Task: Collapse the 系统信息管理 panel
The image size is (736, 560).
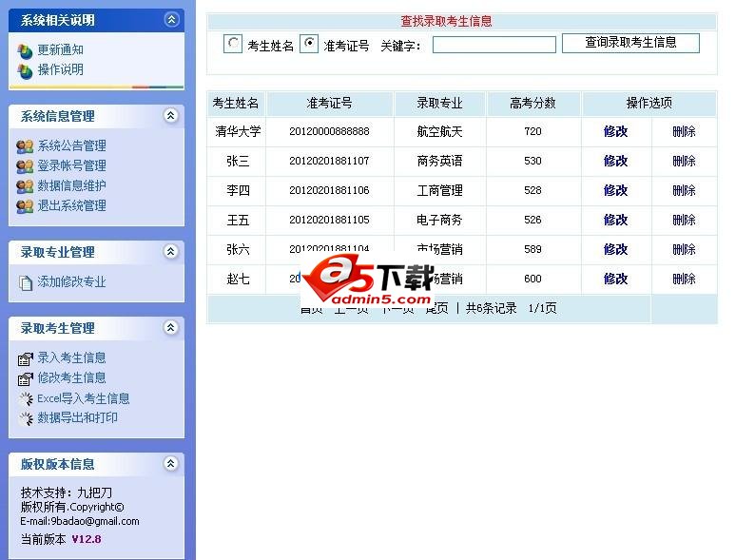Action: coord(171,115)
